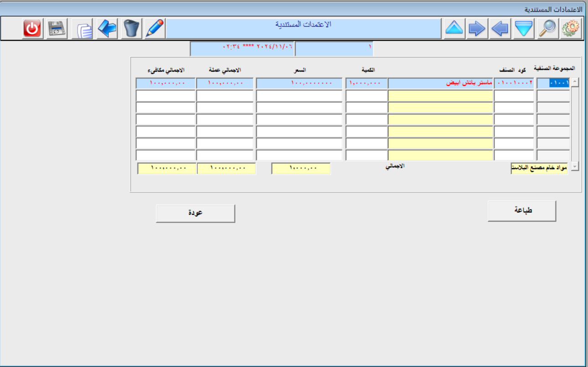Image resolution: width=588 pixels, height=367 pixels.
Task: Click the quantity cell in first row
Action: [x=366, y=83]
